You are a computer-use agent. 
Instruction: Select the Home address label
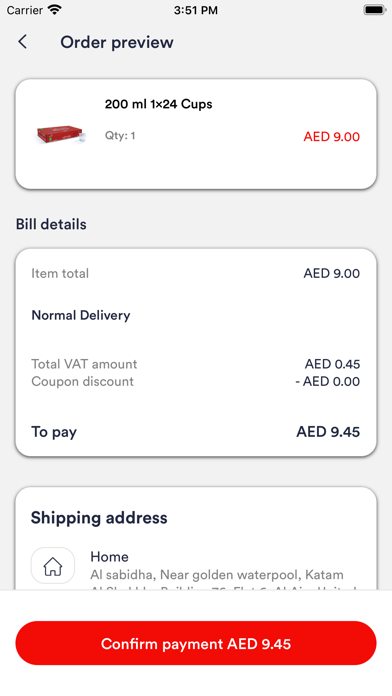[109, 557]
